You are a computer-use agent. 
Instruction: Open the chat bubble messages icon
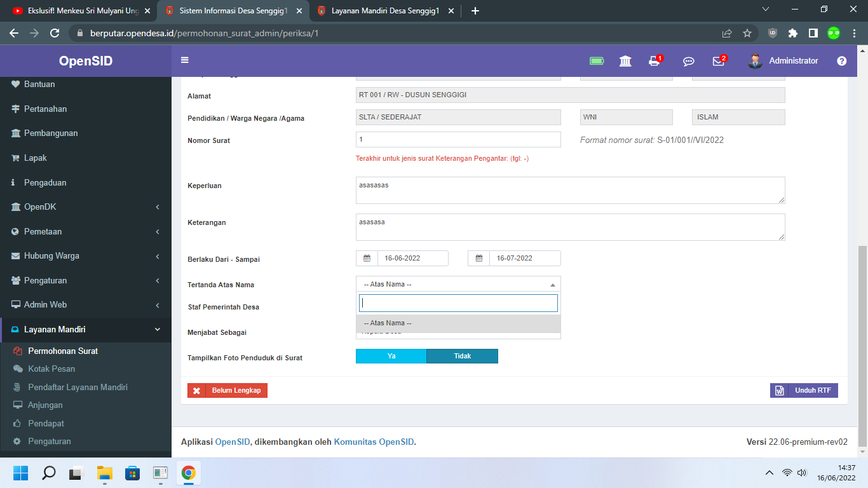pyautogui.click(x=688, y=60)
